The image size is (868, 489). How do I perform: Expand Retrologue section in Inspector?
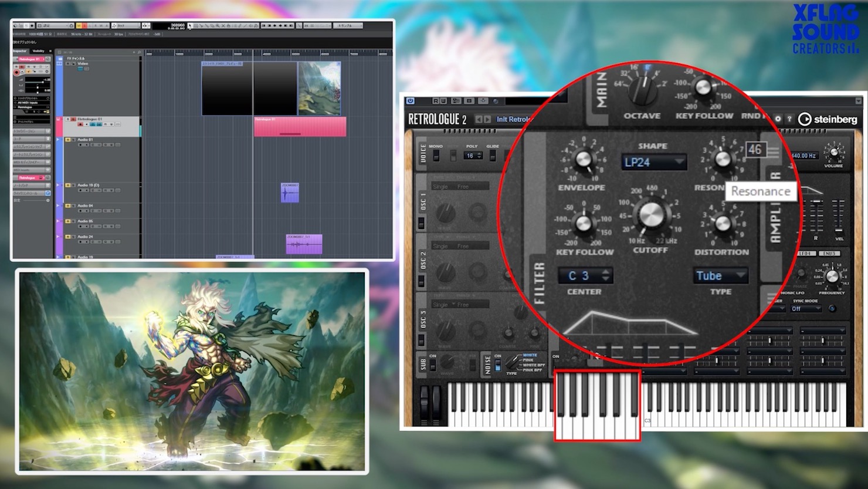(30, 177)
